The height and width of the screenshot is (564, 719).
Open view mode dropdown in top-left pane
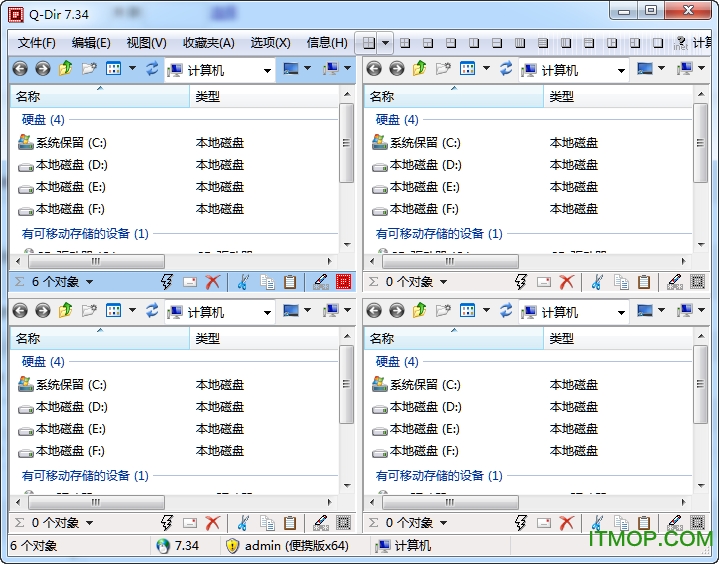click(133, 69)
